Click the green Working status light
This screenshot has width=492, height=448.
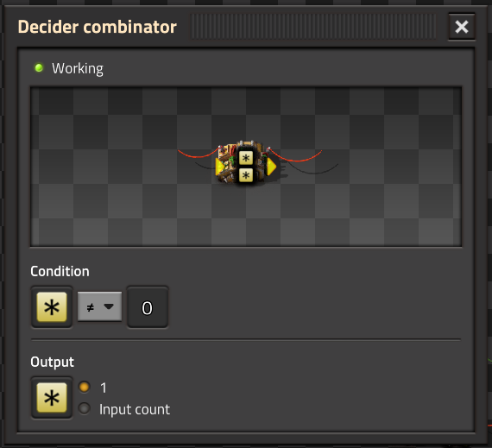[39, 68]
